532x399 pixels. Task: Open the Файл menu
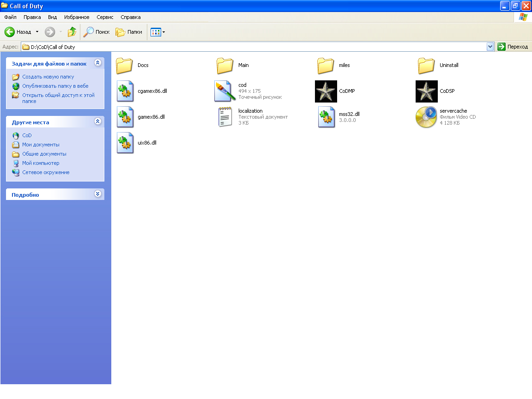10,17
